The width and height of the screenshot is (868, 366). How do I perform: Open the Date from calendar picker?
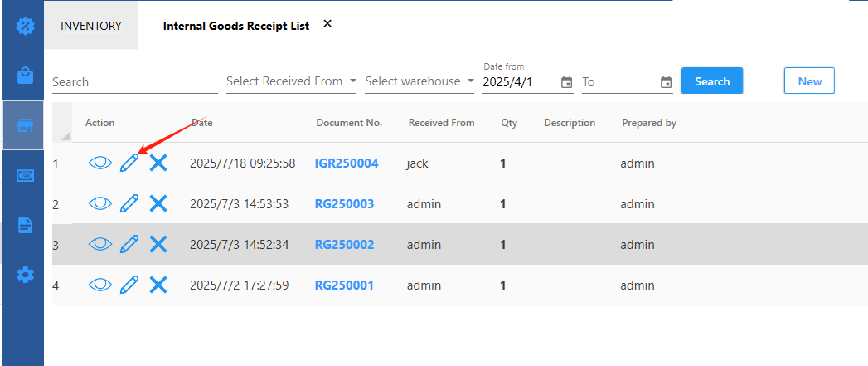point(566,82)
